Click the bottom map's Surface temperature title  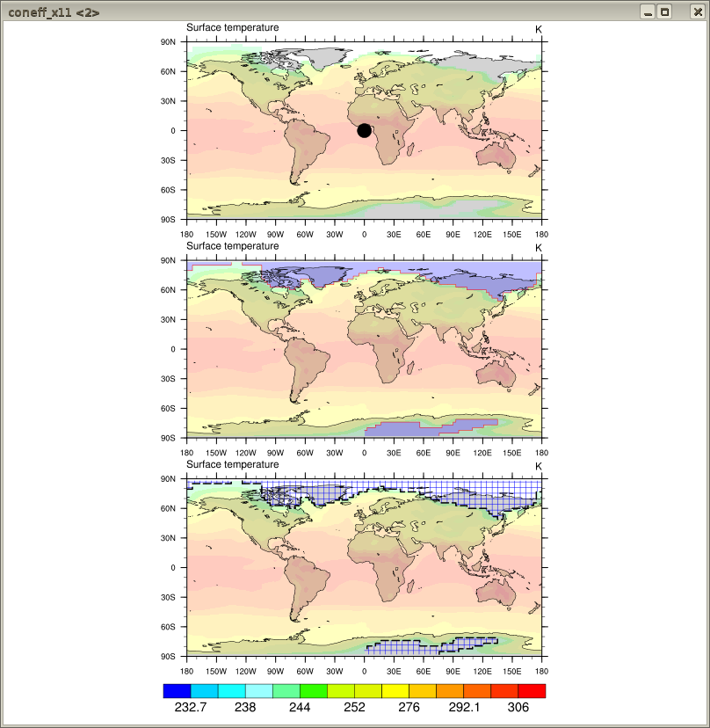[x=233, y=464]
